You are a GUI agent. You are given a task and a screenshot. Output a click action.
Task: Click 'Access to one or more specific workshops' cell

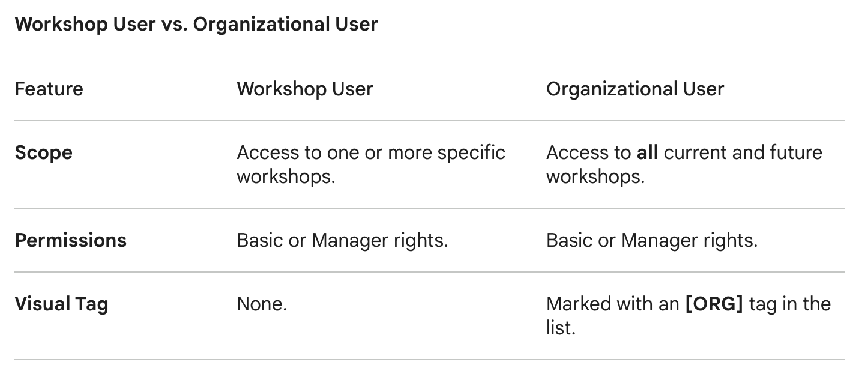click(371, 164)
